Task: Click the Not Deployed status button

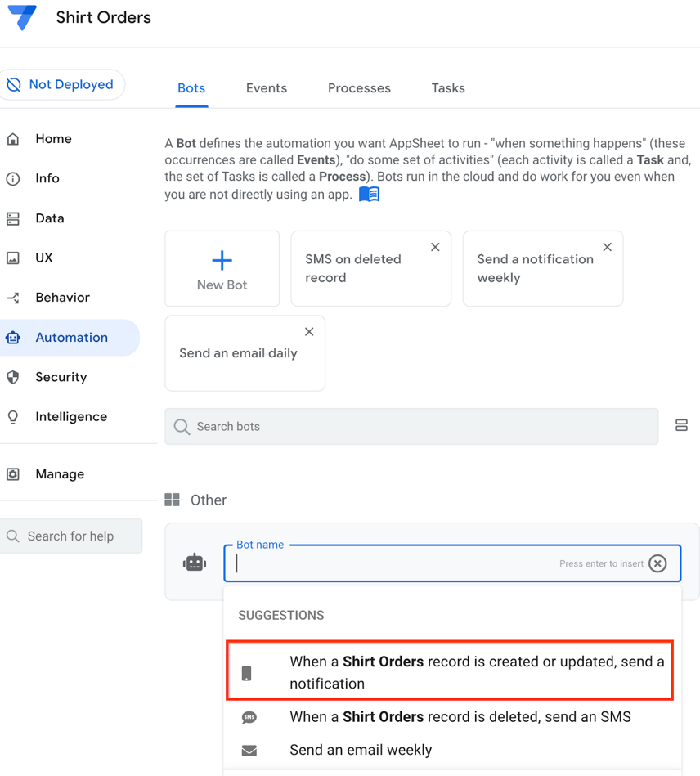Action: pyautogui.click(x=62, y=84)
